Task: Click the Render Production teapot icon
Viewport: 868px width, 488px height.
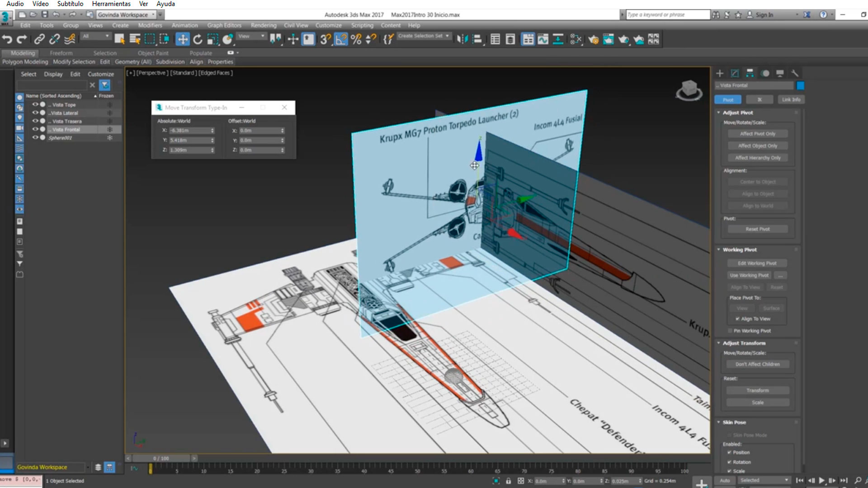Action: coord(624,39)
